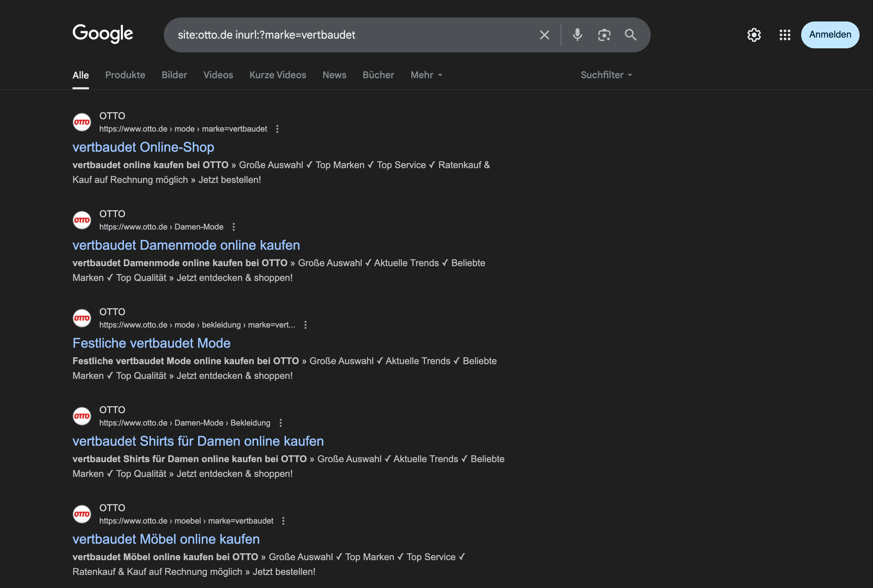Viewport: 873px width, 588px height.
Task: Switch to the Bilder tab
Action: pos(174,75)
